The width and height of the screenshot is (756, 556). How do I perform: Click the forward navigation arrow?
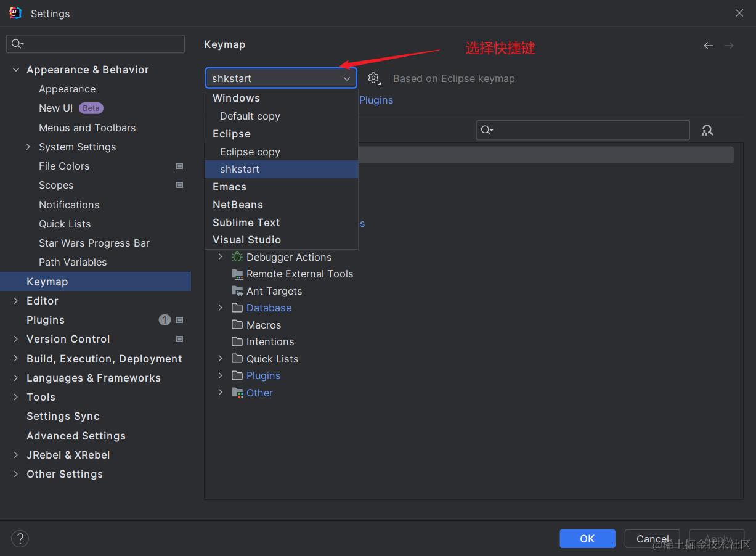729,46
